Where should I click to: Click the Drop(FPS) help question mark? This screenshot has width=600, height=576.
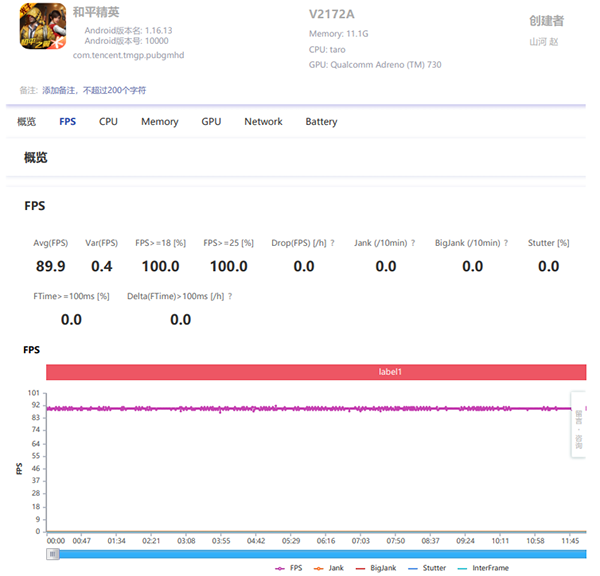332,243
